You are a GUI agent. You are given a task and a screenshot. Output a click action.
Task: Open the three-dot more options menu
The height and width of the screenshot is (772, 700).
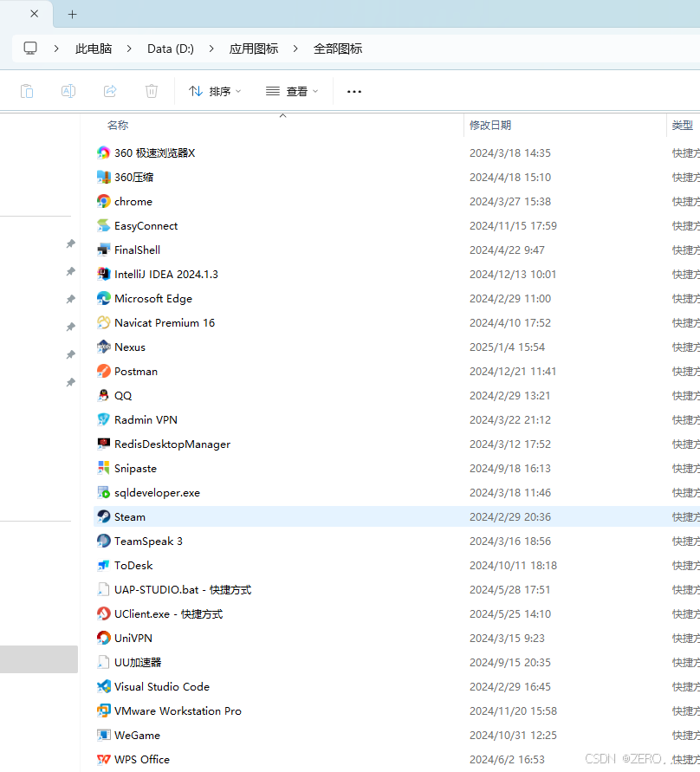pyautogui.click(x=354, y=92)
